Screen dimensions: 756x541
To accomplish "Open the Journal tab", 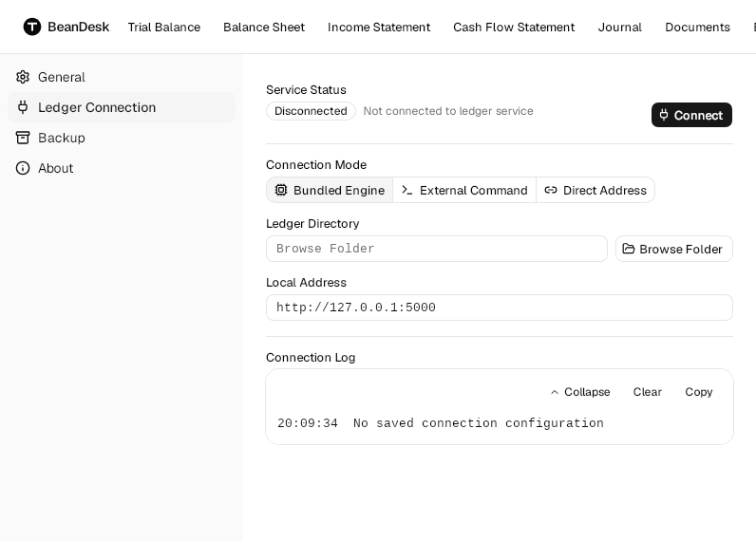I will (x=620, y=27).
